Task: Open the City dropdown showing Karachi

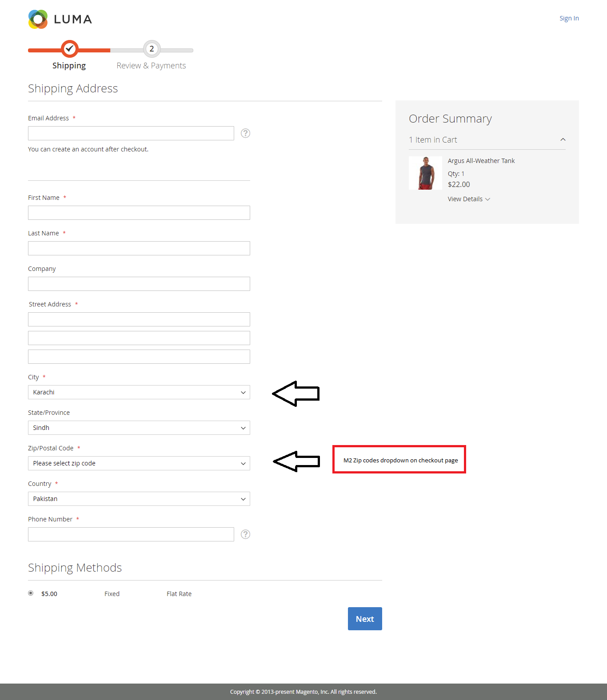Action: click(139, 392)
